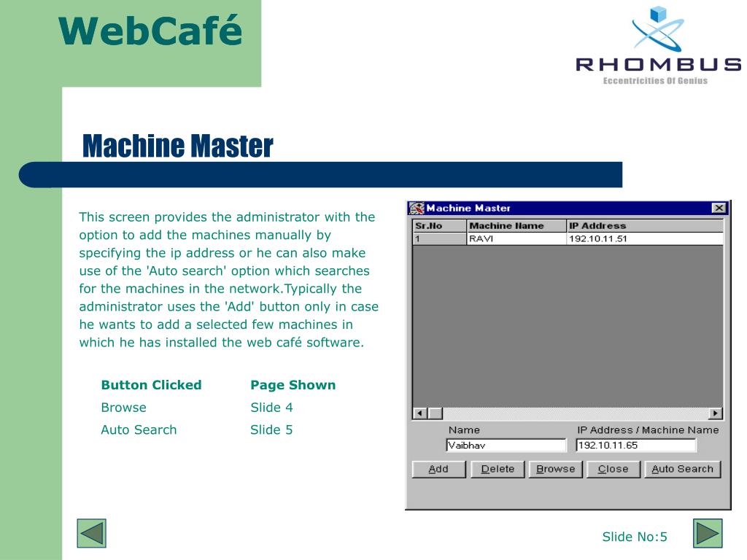Close the Machine Master dialog via X
Viewport: 747px width, 560px height.
tap(719, 208)
